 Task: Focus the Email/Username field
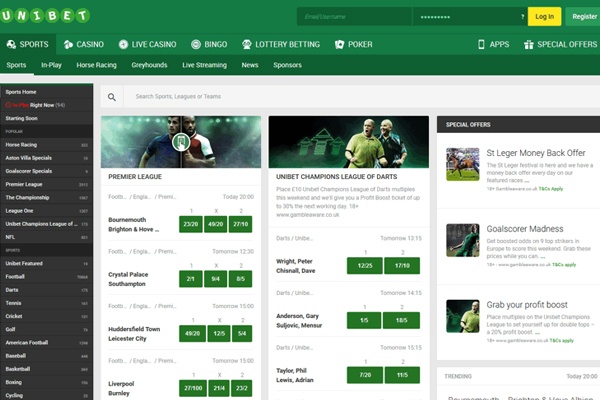[x=354, y=16]
